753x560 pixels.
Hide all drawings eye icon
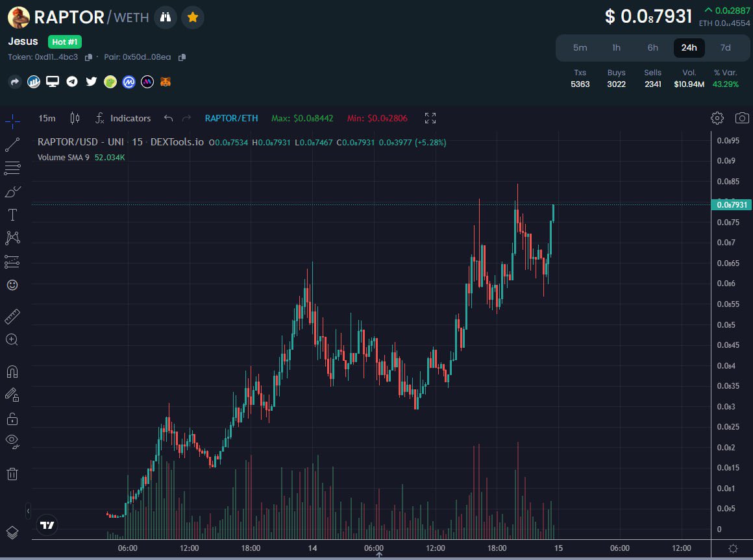12,441
